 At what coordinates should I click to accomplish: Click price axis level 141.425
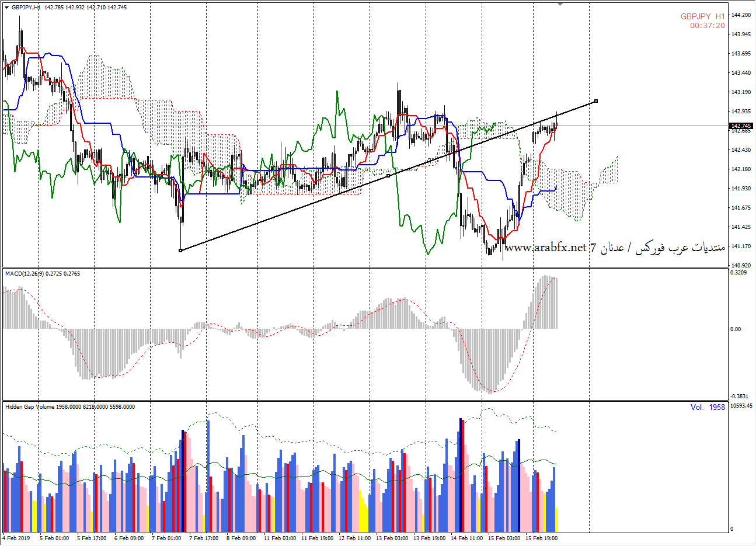coord(741,227)
